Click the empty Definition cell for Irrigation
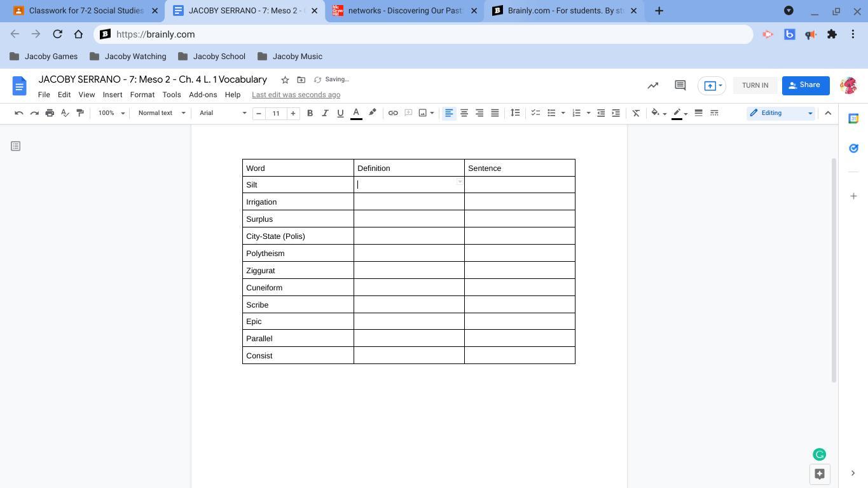Image resolution: width=868 pixels, height=488 pixels. pos(409,202)
